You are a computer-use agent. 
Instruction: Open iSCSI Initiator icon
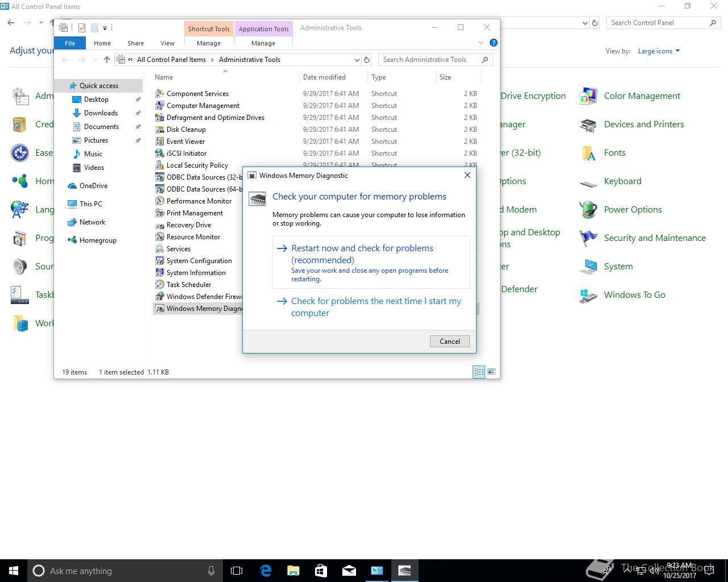(160, 153)
